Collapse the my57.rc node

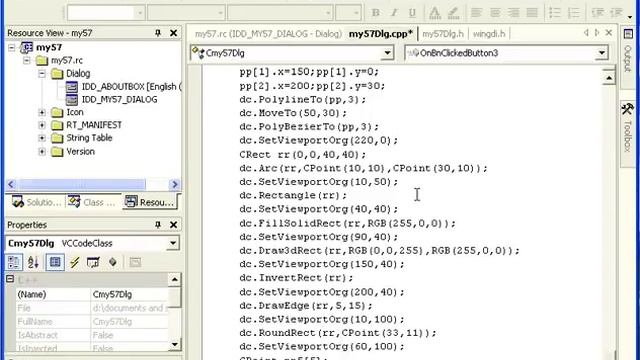(27, 60)
